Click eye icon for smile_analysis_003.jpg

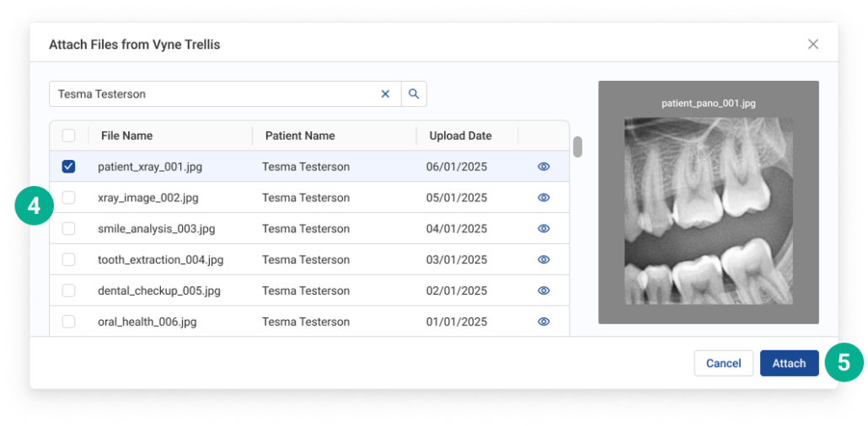point(544,229)
